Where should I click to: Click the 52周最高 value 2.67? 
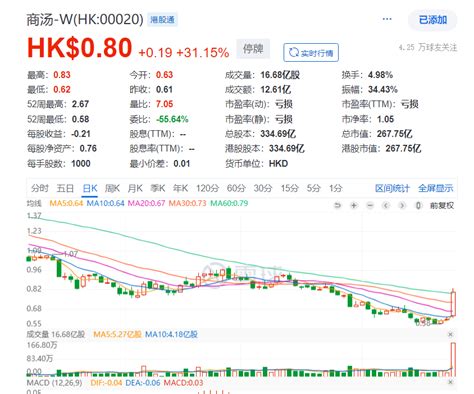(x=80, y=104)
